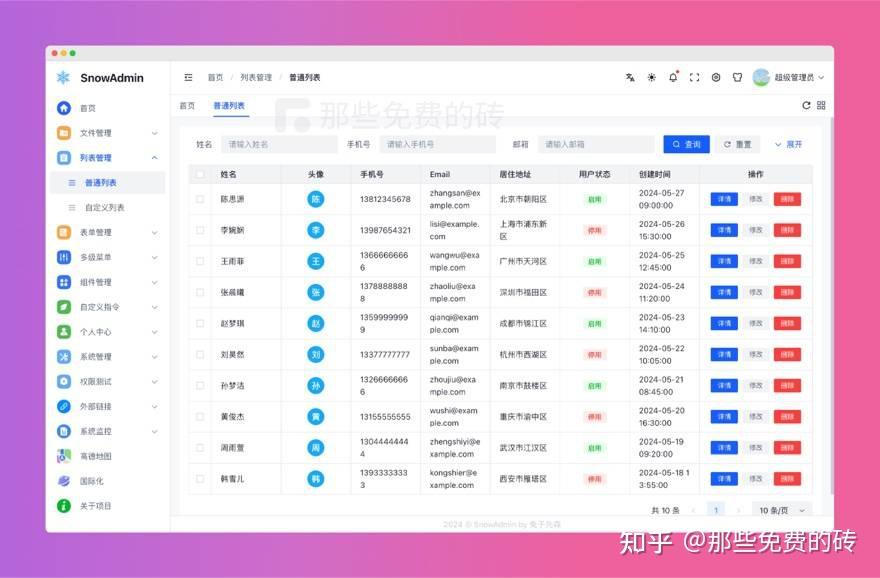Open the settings gear in the header

click(716, 77)
